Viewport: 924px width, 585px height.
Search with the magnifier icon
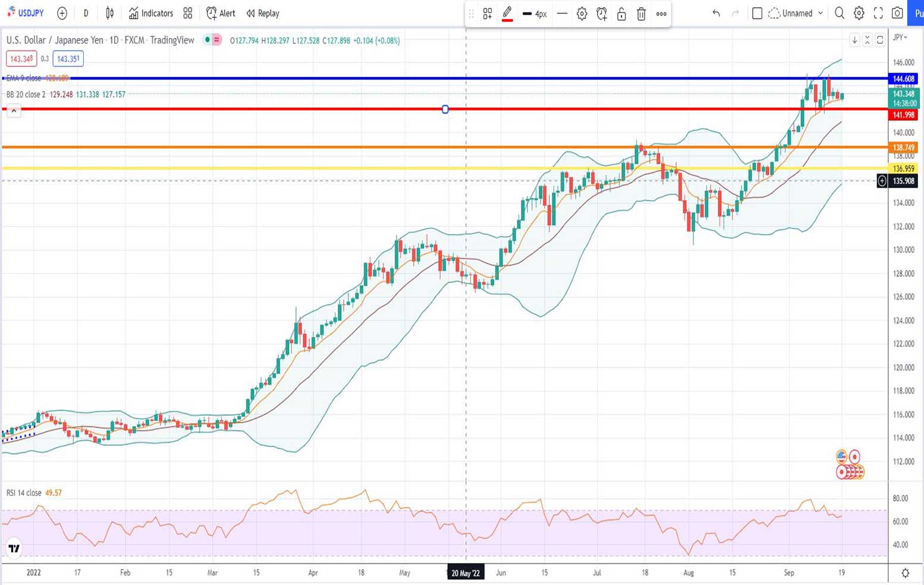(x=839, y=13)
